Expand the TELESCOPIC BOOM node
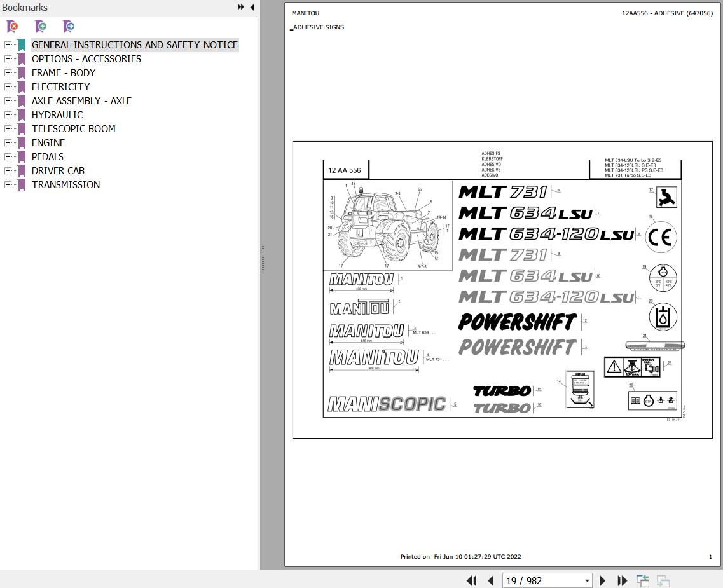Image resolution: width=723 pixels, height=588 pixels. (x=8, y=129)
